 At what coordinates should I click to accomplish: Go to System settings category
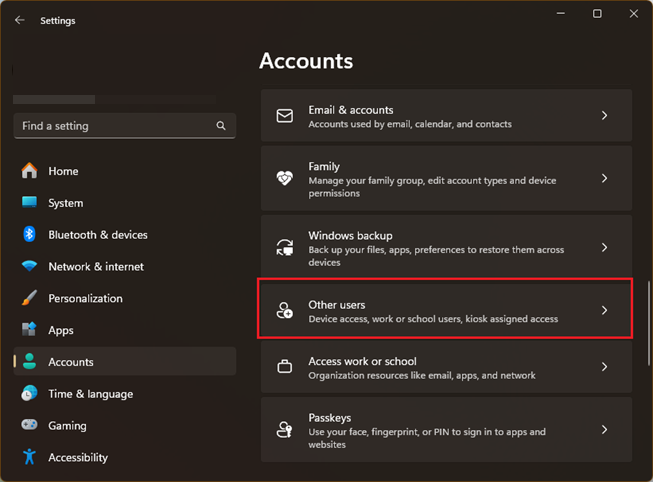[x=125, y=203]
